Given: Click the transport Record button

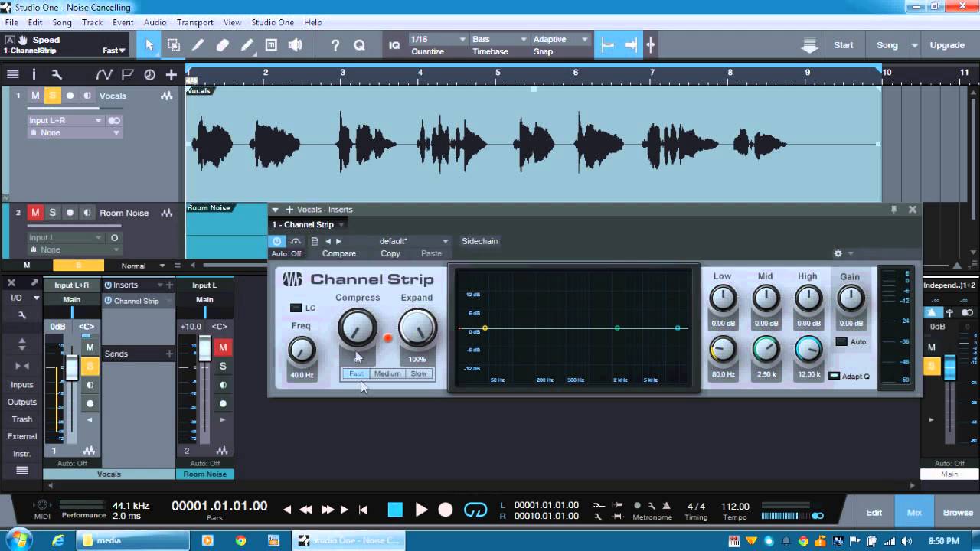Looking at the screenshot, I should point(446,510).
